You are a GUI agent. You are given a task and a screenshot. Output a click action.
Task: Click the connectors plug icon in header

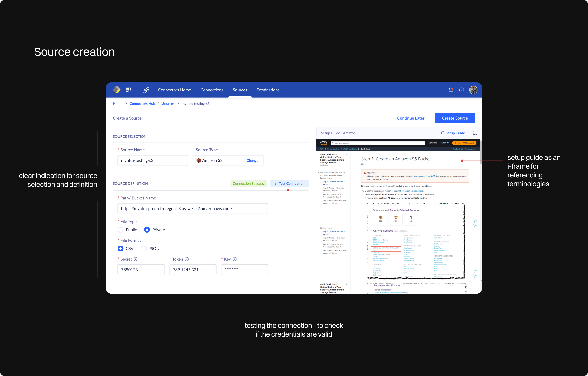coord(146,90)
